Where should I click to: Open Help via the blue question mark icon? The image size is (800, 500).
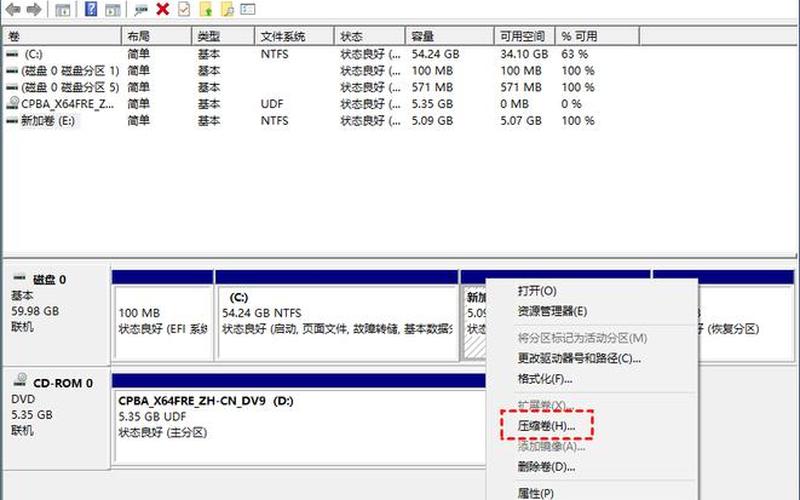pos(91,9)
